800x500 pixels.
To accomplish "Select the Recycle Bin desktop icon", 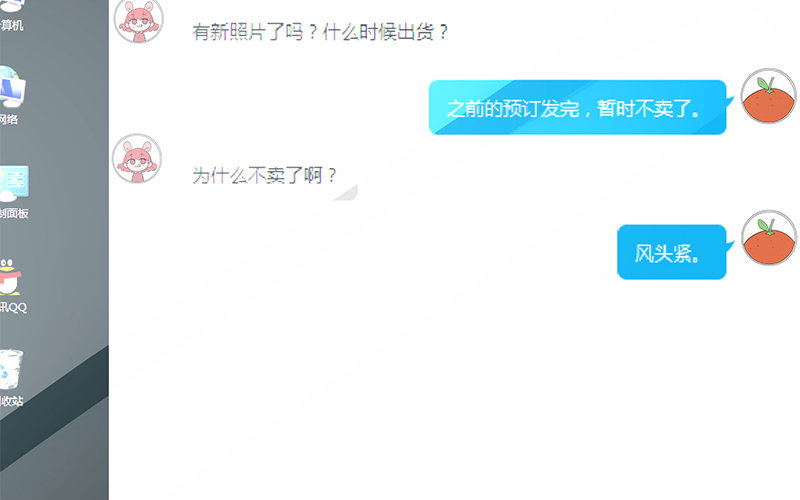I will click(x=11, y=369).
